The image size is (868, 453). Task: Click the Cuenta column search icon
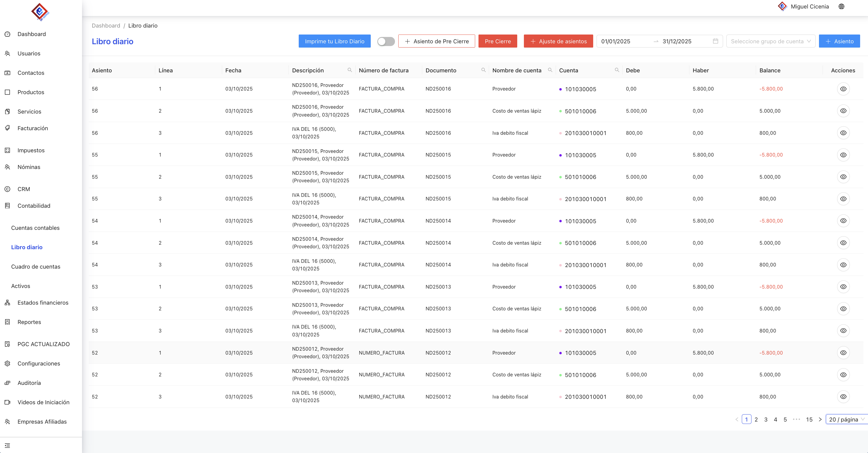tap(616, 70)
